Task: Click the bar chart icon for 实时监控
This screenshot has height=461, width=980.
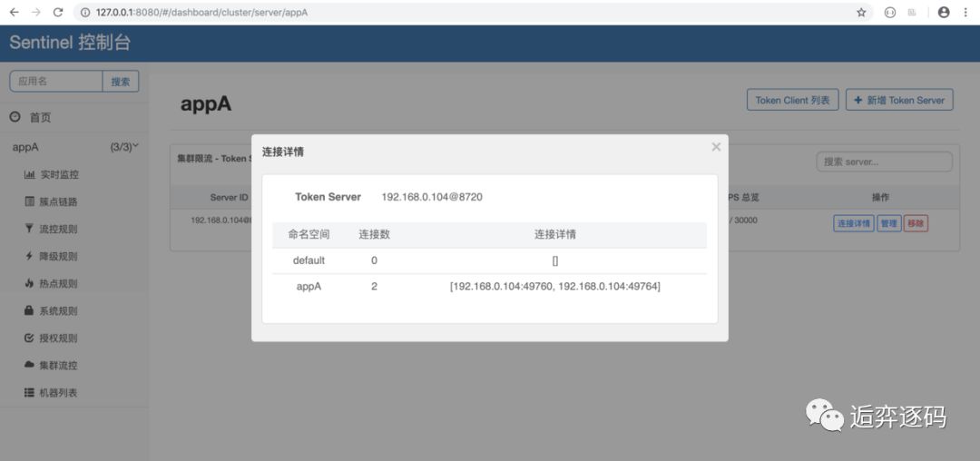Action: (29, 174)
